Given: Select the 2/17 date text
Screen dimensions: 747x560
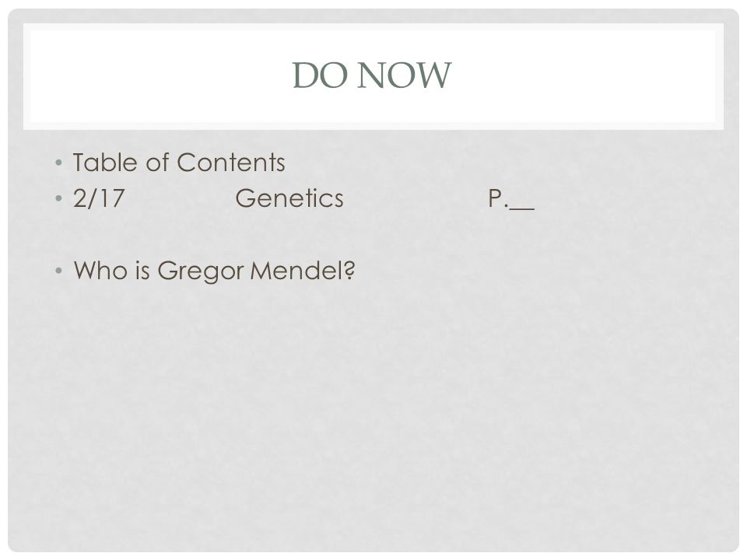Looking at the screenshot, I should [99, 198].
